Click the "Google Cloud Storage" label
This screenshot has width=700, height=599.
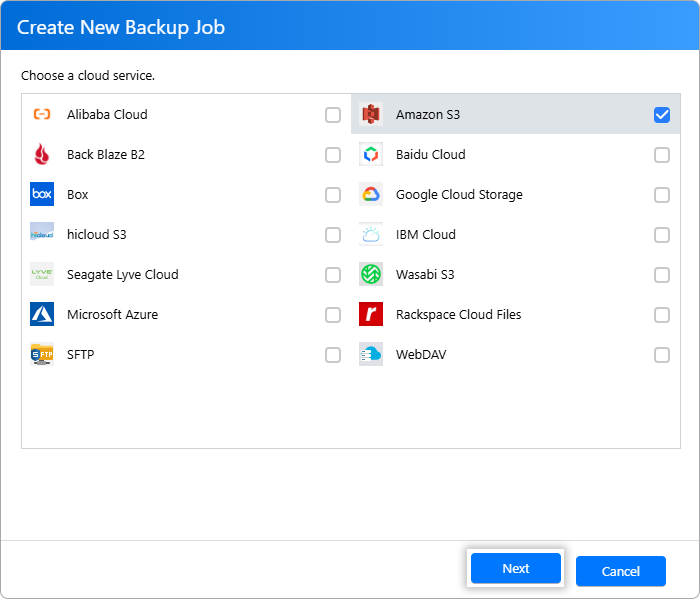point(459,195)
